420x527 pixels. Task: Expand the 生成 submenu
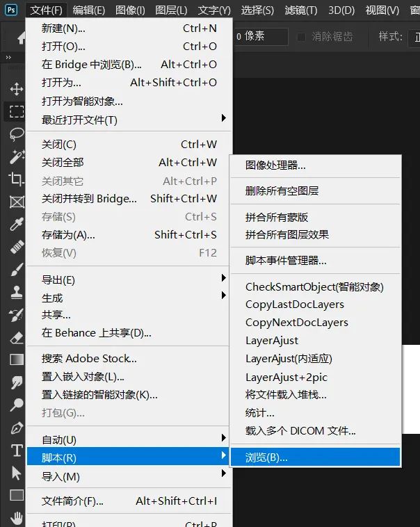pyautogui.click(x=129, y=298)
